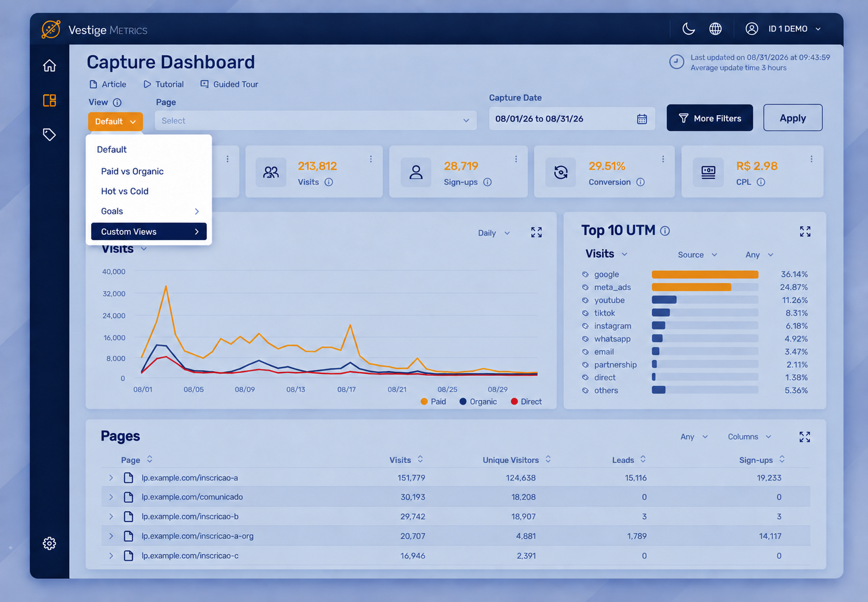
Task: Click info icon beside Top 10 UTM
Action: coord(665,231)
